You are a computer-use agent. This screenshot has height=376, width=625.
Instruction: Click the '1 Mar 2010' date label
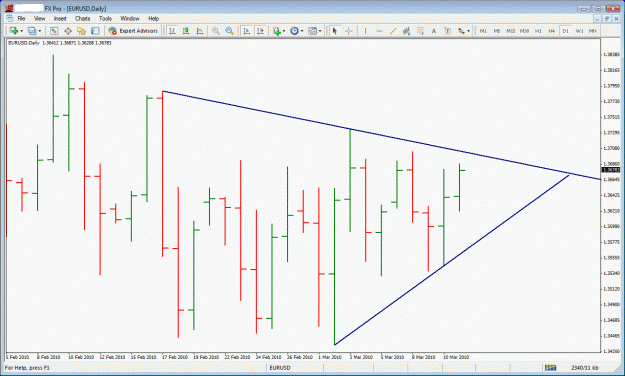330,357
